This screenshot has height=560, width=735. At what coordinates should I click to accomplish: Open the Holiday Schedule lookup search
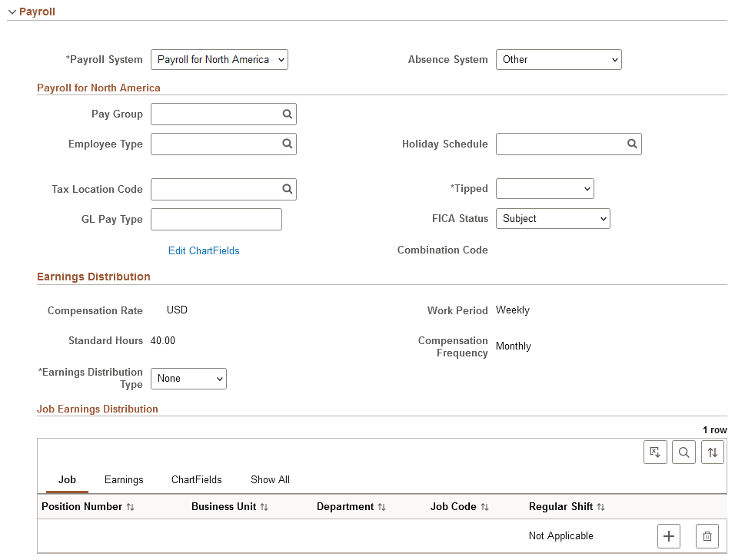tap(632, 144)
